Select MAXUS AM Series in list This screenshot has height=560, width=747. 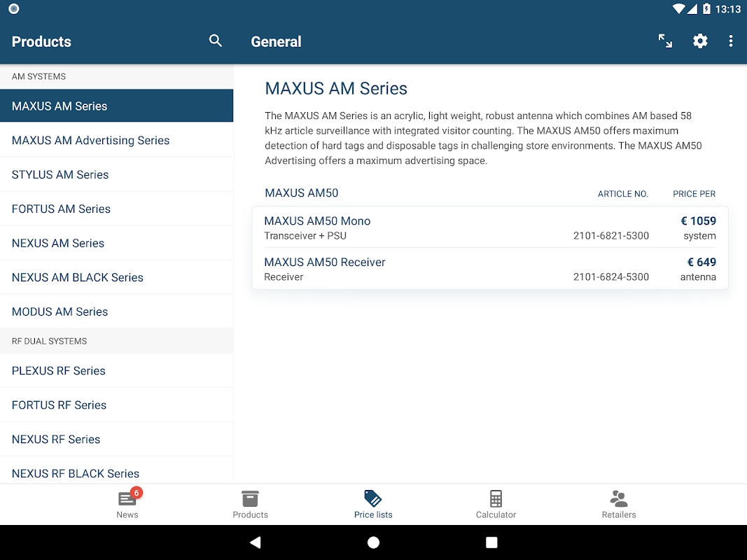point(117,106)
